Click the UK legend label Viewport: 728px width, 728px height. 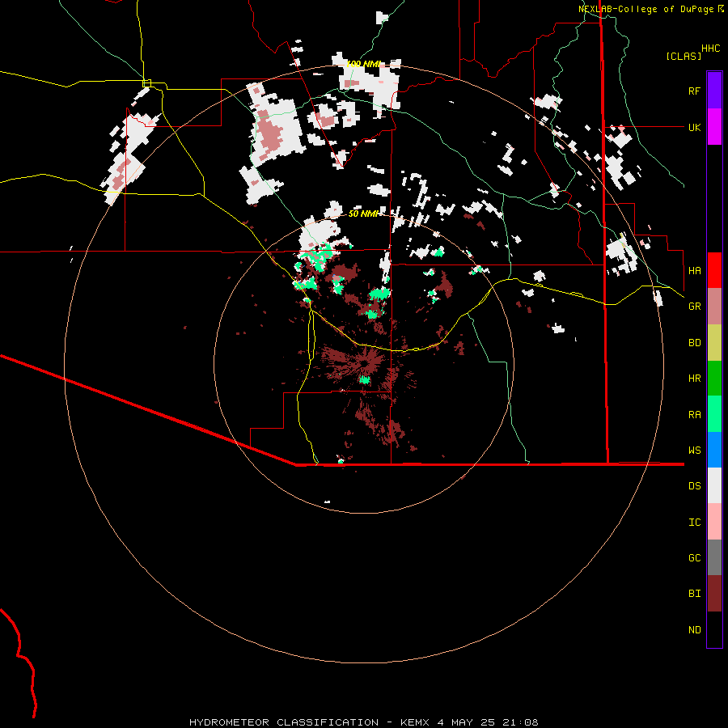tap(694, 128)
